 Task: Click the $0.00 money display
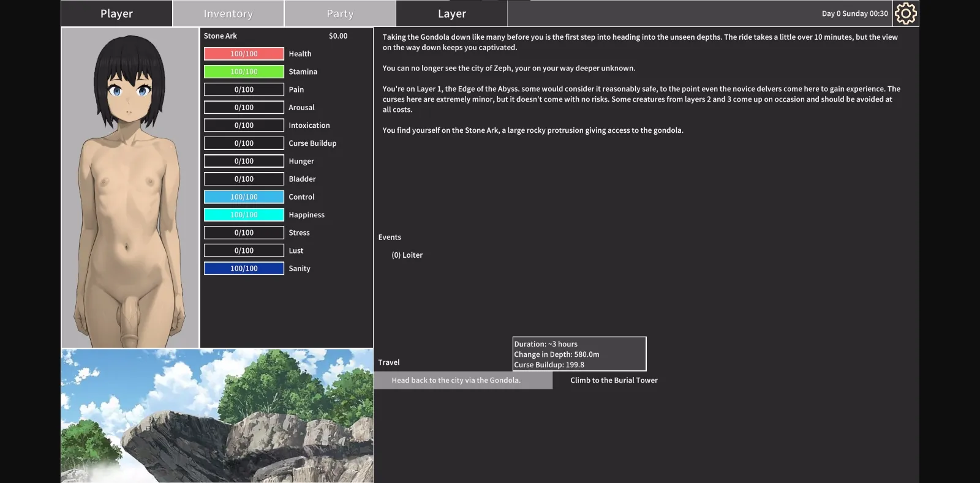[x=338, y=36]
